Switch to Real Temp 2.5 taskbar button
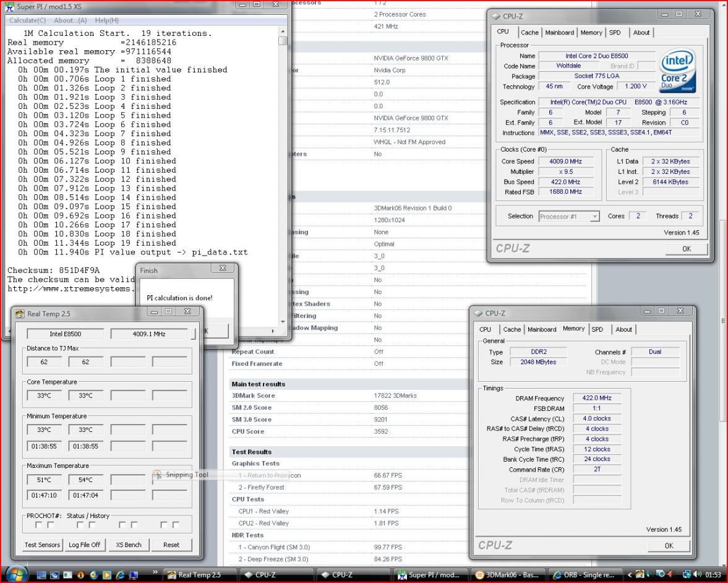The image size is (728, 583). (200, 574)
